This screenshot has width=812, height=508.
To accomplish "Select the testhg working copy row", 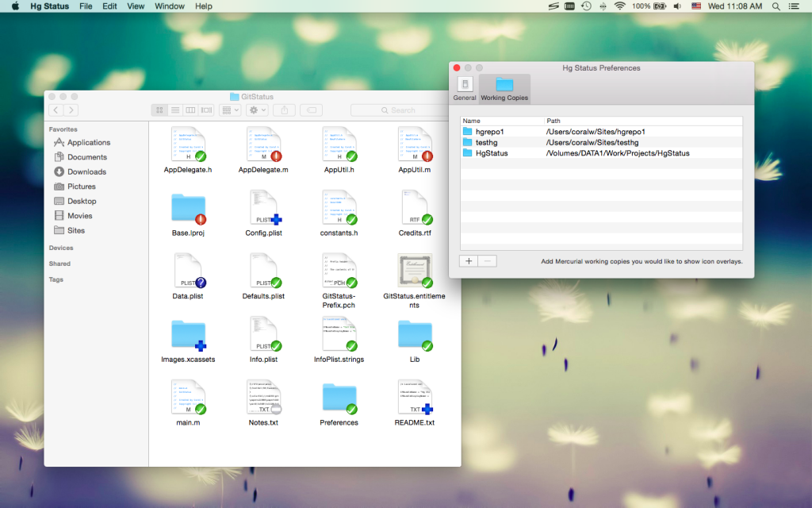I will [601, 143].
